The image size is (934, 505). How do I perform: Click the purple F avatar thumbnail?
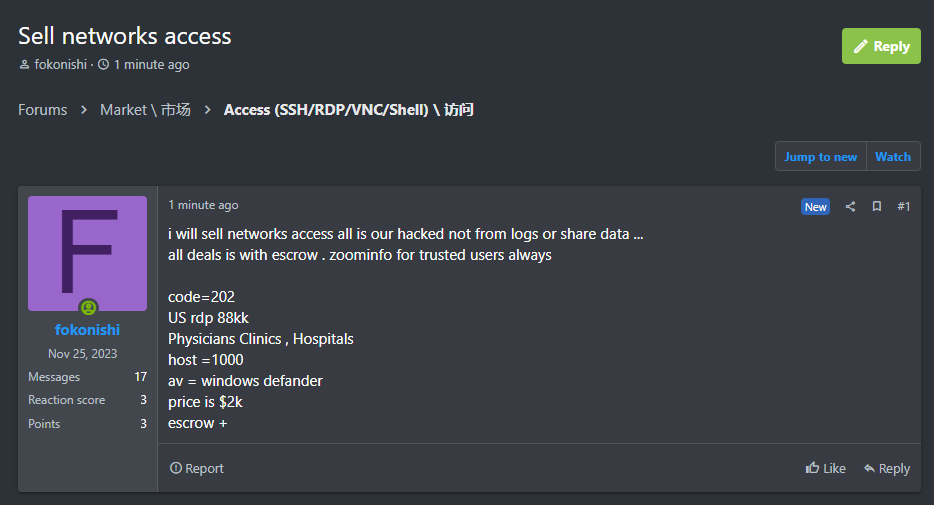(x=87, y=253)
